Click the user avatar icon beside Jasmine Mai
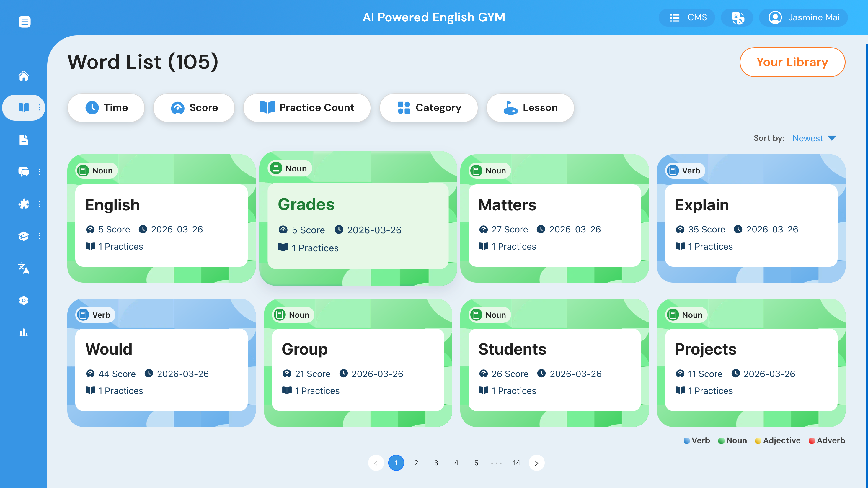Image resolution: width=868 pixels, height=488 pixels. tap(775, 17)
